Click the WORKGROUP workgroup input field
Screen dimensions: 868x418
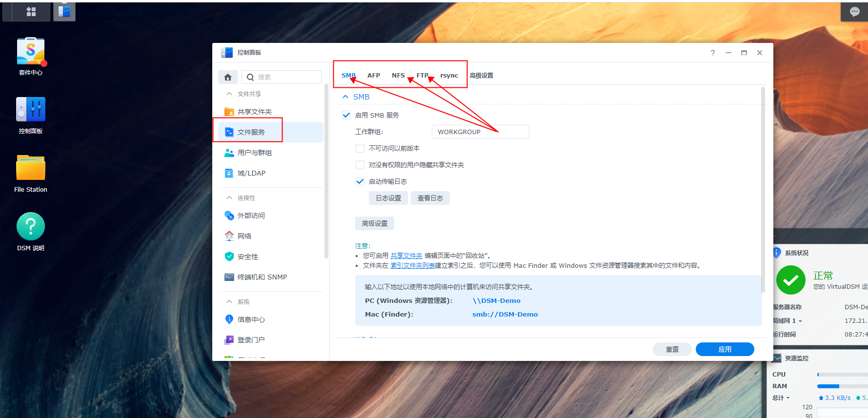pyautogui.click(x=480, y=132)
